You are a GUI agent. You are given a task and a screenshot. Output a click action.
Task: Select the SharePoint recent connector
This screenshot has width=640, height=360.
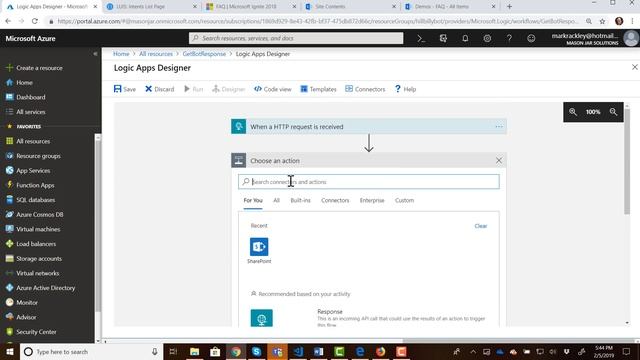[259, 251]
